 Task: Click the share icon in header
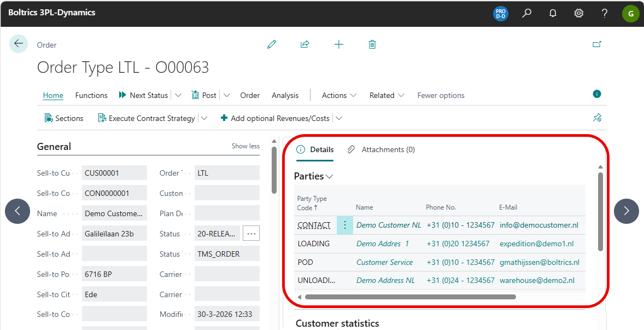point(305,44)
